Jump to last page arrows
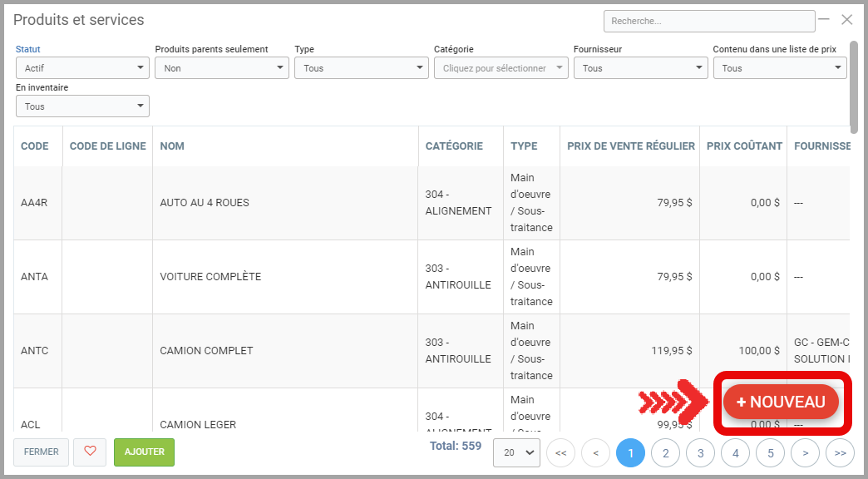The width and height of the screenshot is (868, 479). (x=840, y=453)
